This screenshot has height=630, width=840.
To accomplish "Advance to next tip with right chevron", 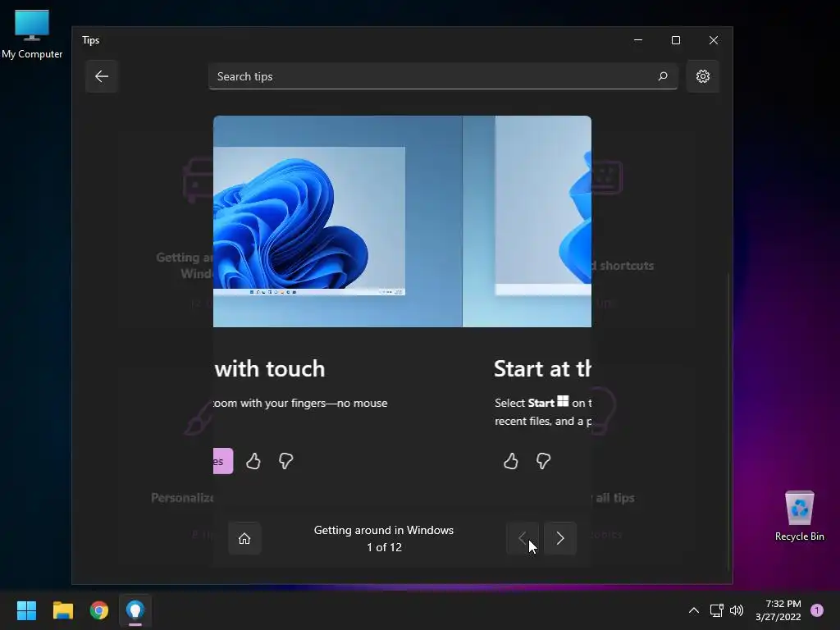I will tap(560, 538).
